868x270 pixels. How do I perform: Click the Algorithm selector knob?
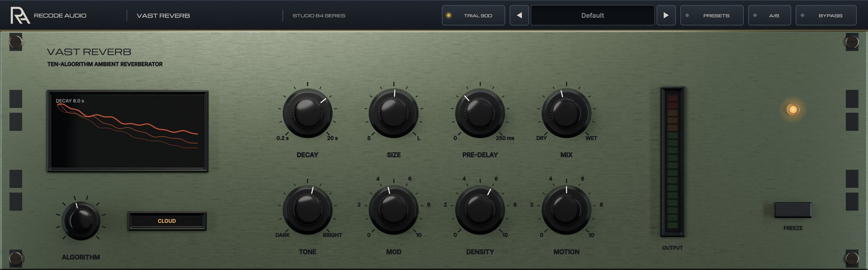pyautogui.click(x=81, y=221)
